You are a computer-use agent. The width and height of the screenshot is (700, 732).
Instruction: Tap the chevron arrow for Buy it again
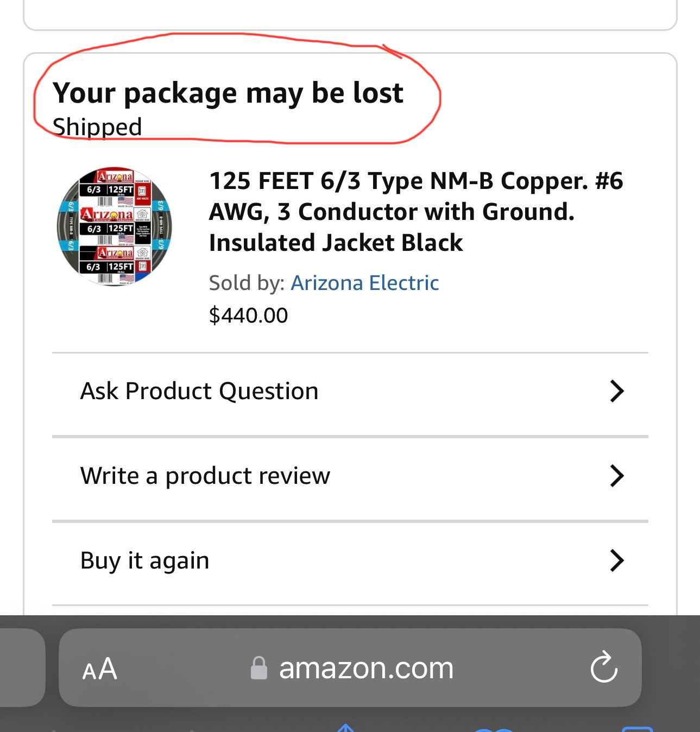coord(616,560)
